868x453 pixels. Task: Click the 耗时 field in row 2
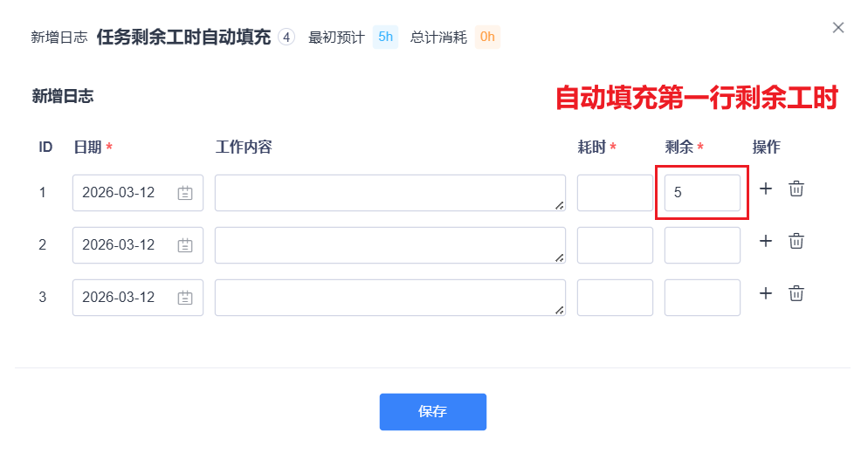point(615,245)
